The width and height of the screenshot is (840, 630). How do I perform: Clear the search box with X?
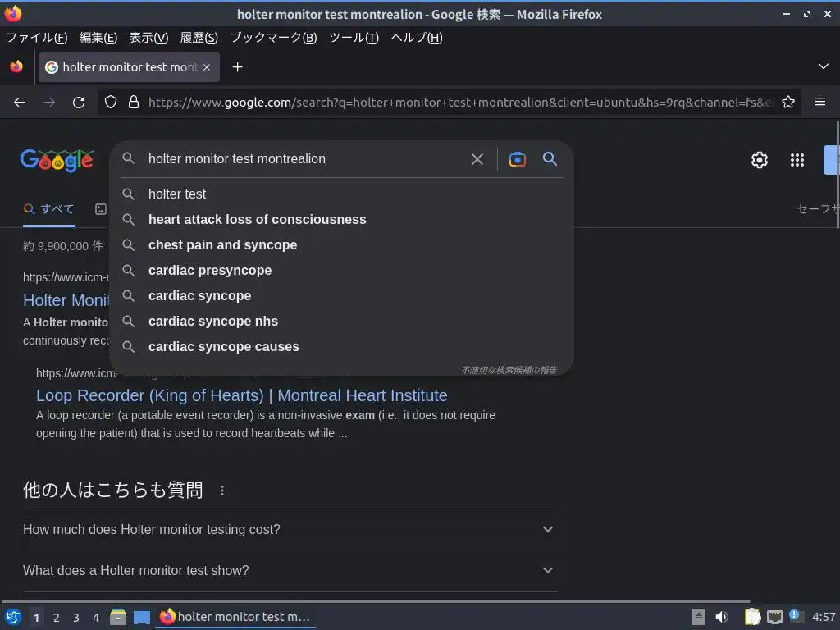[x=477, y=159]
